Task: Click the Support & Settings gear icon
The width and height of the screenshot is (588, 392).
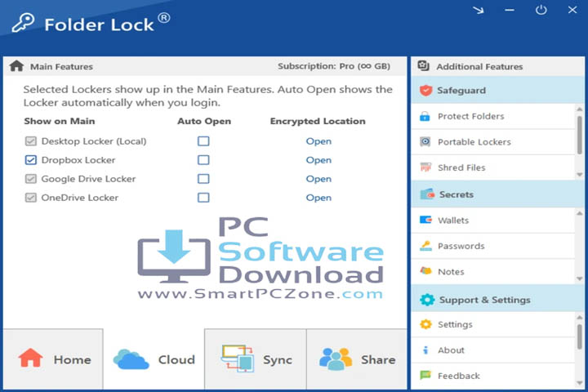Action: pyautogui.click(x=427, y=300)
